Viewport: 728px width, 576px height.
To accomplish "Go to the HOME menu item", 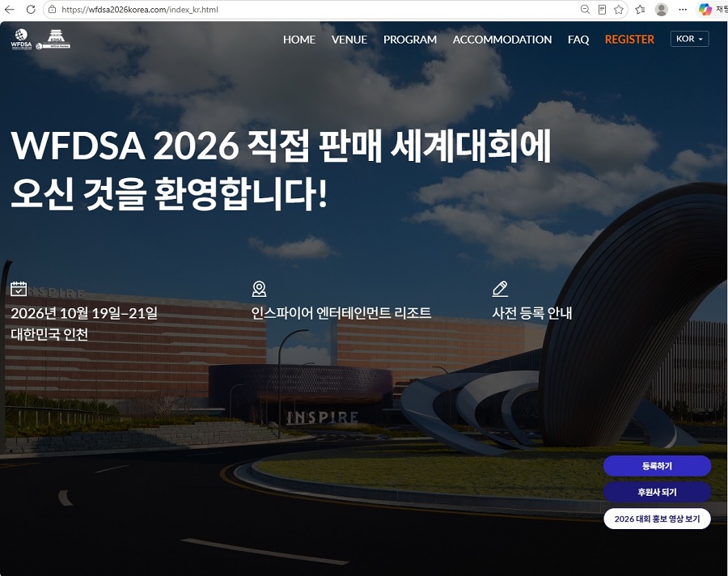I will coord(299,40).
